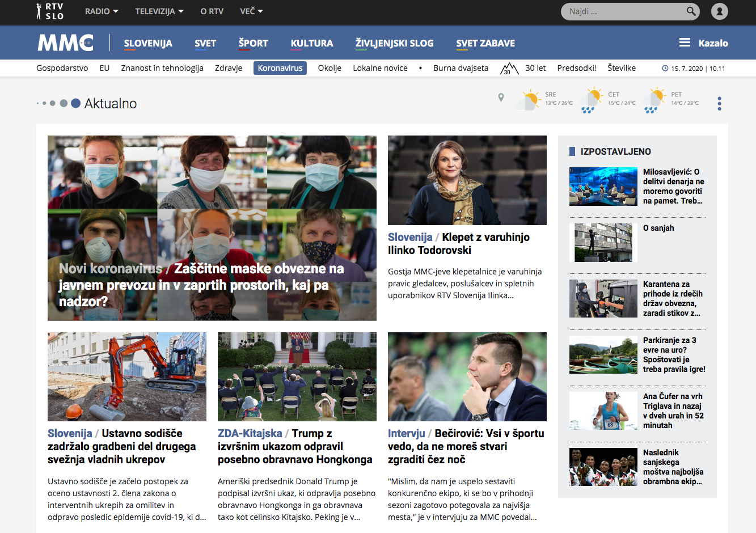
Task: Open the Klepet z varuhinjo article
Action: (x=458, y=244)
